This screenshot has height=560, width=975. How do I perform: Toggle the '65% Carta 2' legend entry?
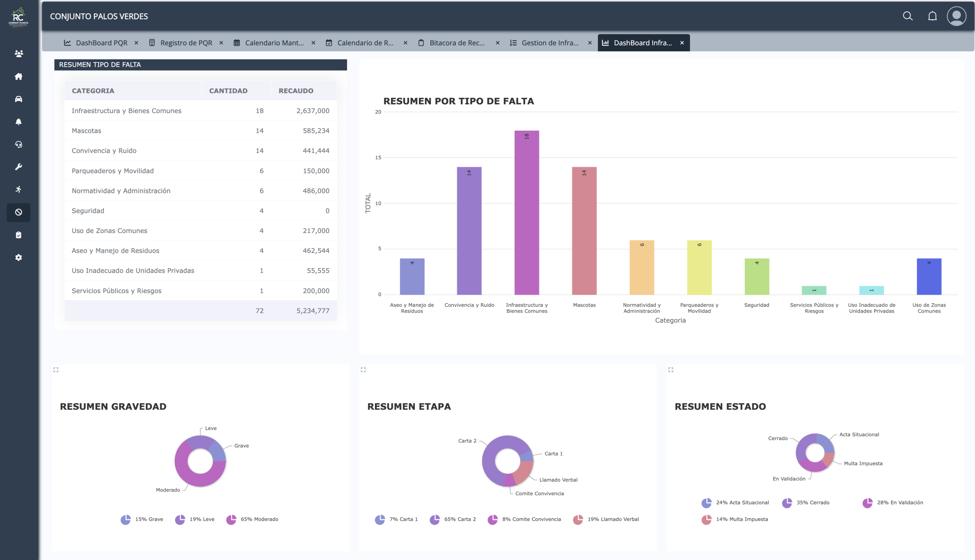tap(453, 519)
